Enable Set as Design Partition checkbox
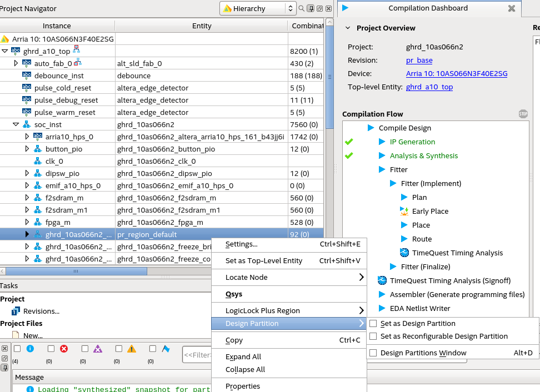The image size is (540, 392). [373, 323]
